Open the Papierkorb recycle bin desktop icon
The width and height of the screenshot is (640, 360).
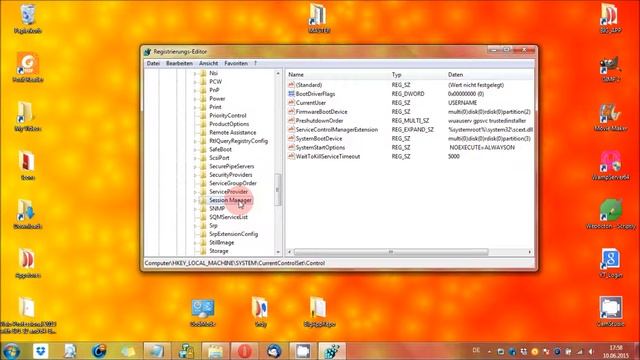(28, 18)
